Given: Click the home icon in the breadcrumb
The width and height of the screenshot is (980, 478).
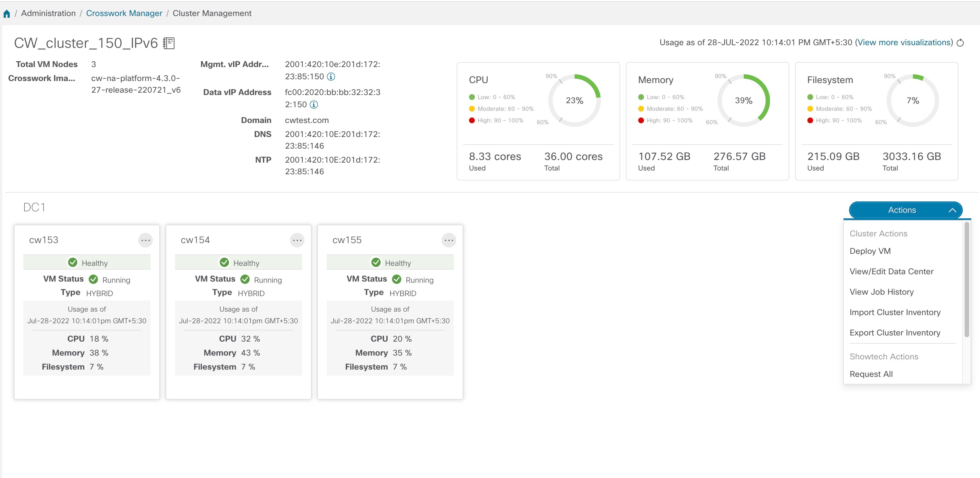Looking at the screenshot, I should point(7,13).
